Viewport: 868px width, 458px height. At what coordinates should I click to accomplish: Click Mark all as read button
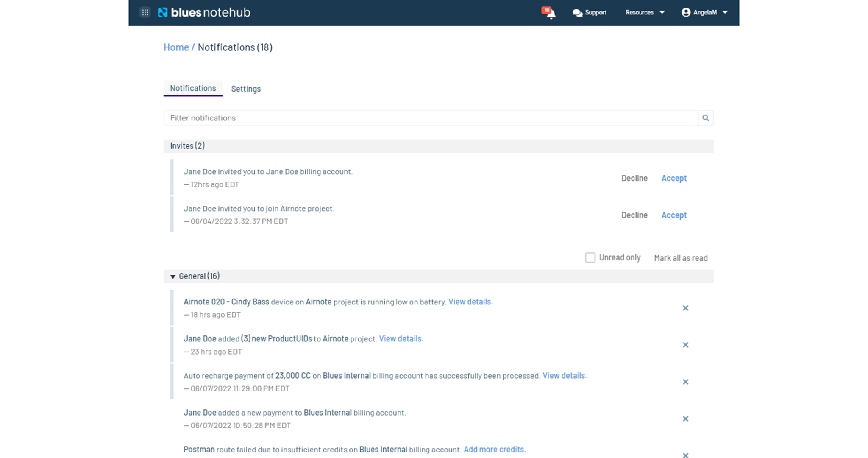(x=681, y=257)
